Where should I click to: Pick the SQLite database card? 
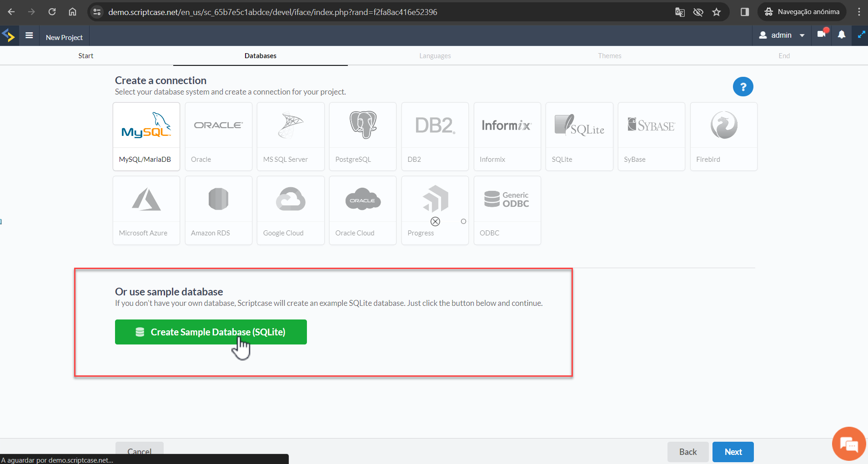579,136
